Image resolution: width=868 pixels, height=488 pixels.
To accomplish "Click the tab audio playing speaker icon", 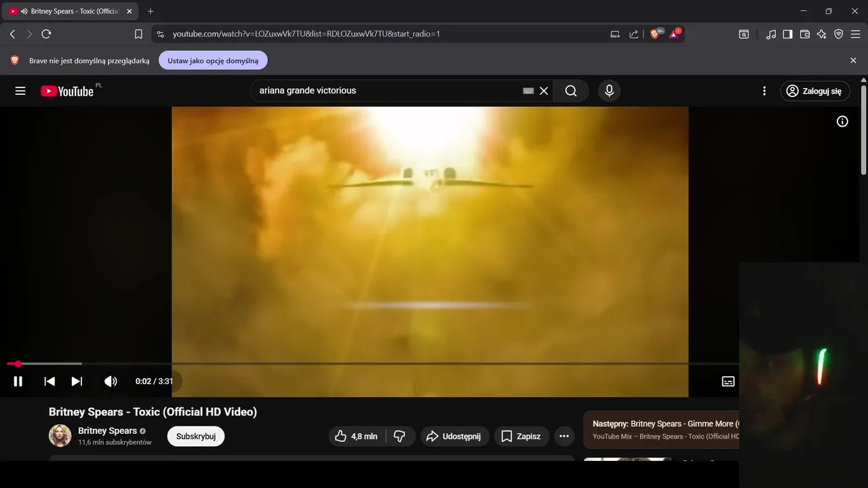I will (24, 12).
